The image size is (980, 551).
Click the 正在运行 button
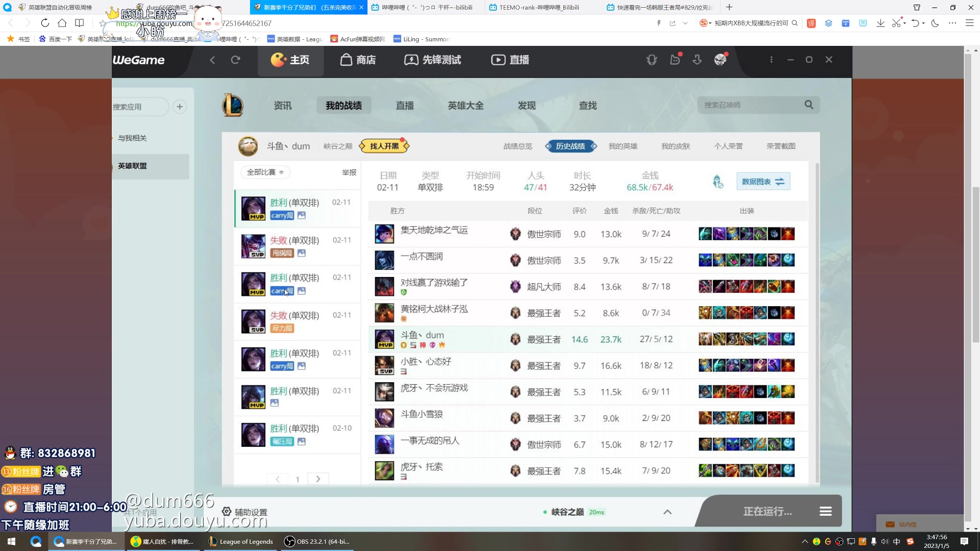click(x=768, y=511)
